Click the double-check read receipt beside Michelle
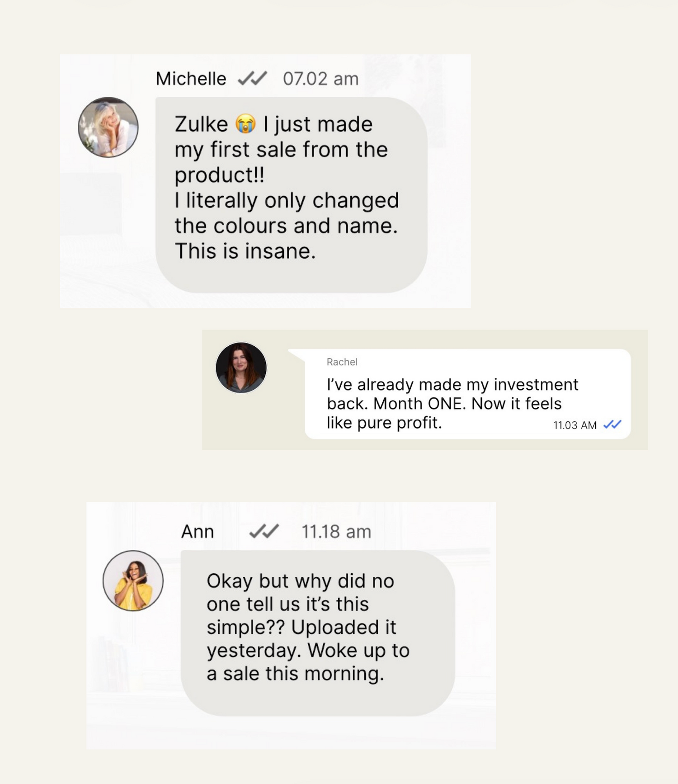Screen dimensions: 678x784 (x=252, y=79)
